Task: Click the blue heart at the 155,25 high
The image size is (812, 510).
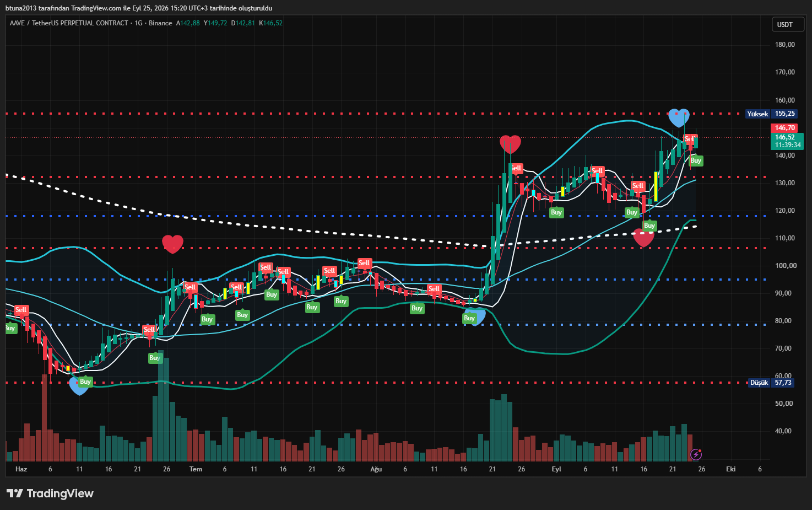Action: click(x=679, y=117)
